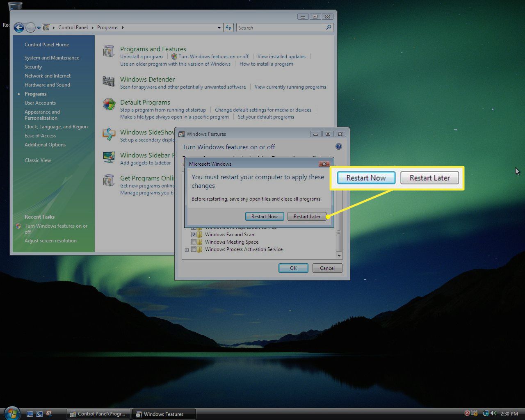Click the third quick launch icon
The height and width of the screenshot is (420, 525).
pos(49,414)
